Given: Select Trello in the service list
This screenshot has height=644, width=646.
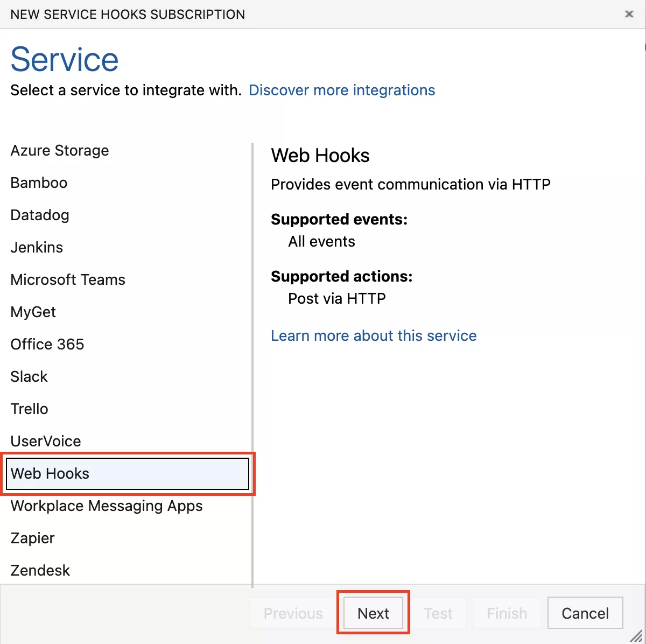Looking at the screenshot, I should point(30,409).
